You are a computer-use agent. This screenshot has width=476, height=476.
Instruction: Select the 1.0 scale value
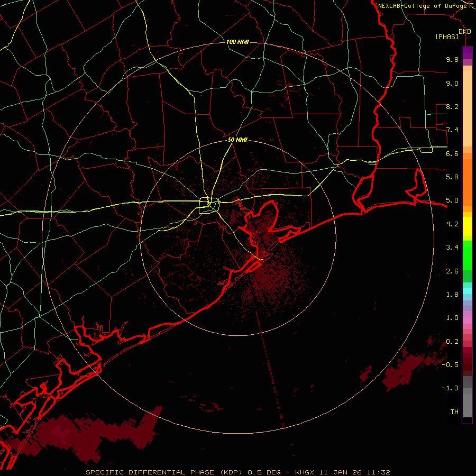click(452, 318)
